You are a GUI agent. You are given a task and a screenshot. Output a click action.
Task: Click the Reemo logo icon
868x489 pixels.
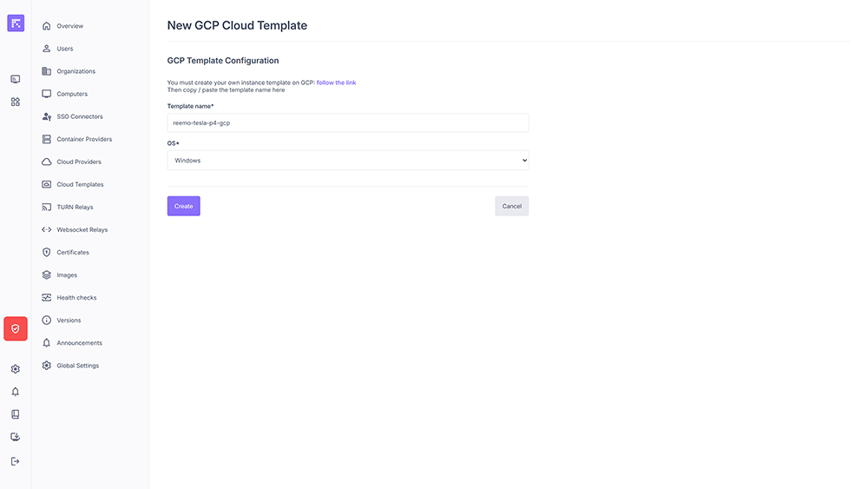point(16,23)
